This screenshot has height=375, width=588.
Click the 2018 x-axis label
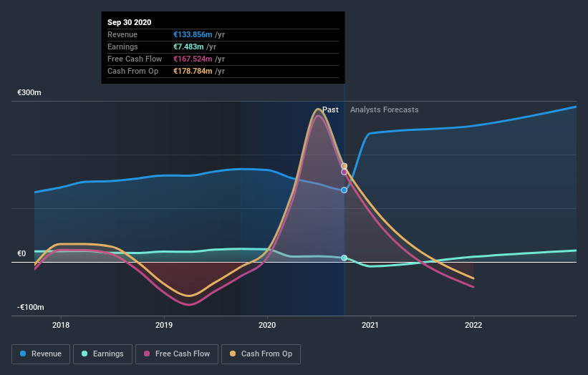point(61,325)
